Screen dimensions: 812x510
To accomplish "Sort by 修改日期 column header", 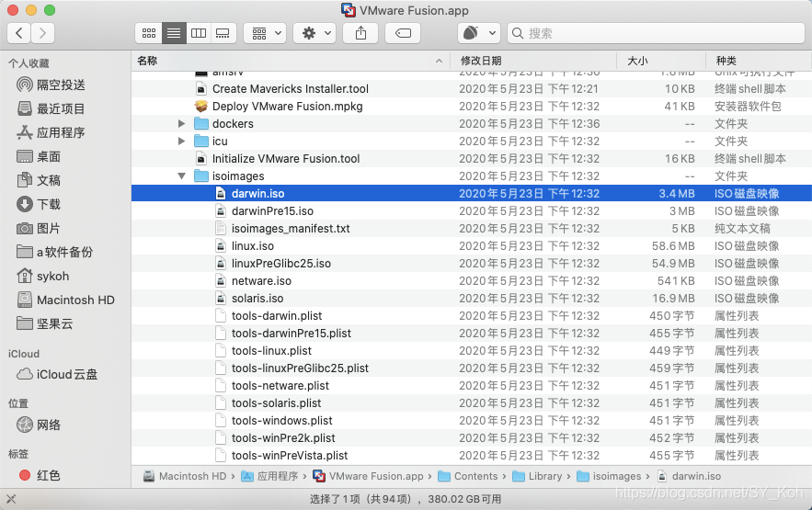I will pos(533,61).
